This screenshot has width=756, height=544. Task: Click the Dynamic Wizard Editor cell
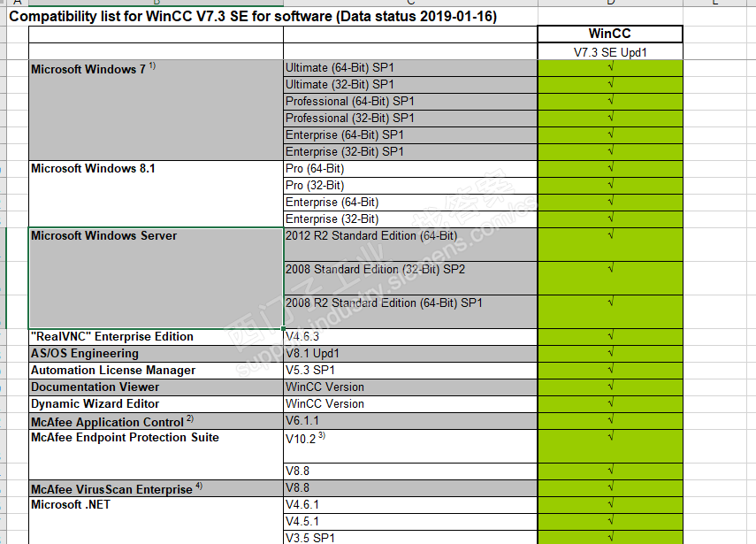[156, 404]
